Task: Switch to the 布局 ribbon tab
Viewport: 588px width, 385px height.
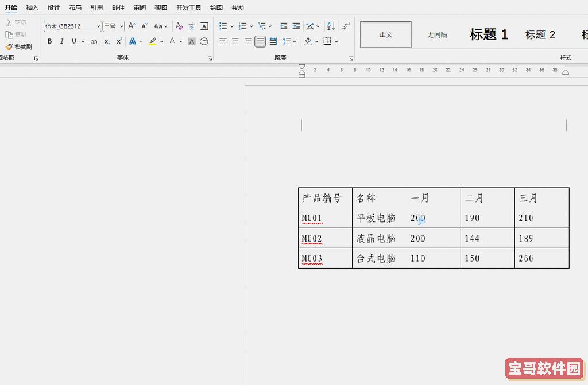Action: pos(75,7)
